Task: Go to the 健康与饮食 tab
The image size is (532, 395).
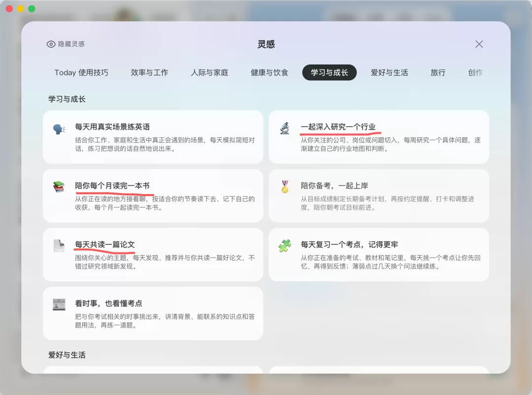Action: tap(269, 72)
